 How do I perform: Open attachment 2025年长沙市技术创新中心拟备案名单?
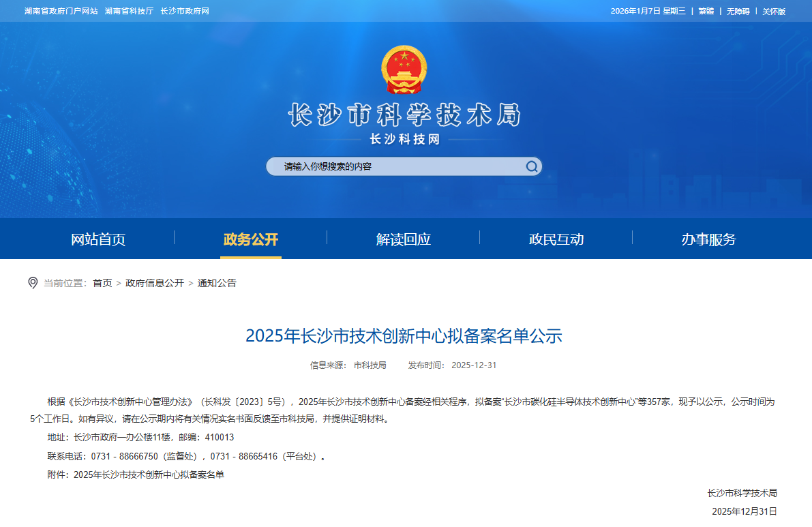click(149, 475)
